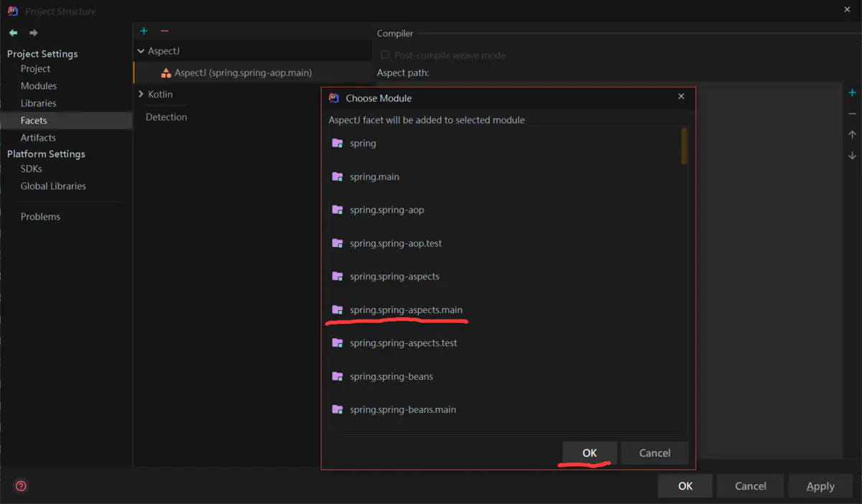Toggle Post-compile weave mode checkbox

point(385,55)
